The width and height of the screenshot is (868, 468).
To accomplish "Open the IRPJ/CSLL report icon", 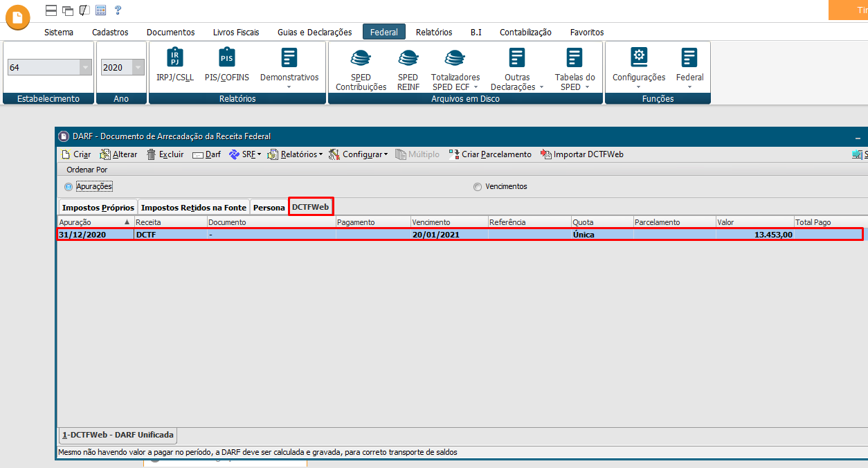I will pos(175,58).
